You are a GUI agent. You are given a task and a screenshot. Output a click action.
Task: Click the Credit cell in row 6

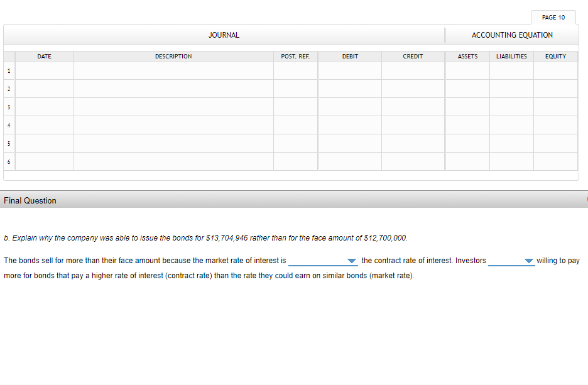[x=413, y=161]
